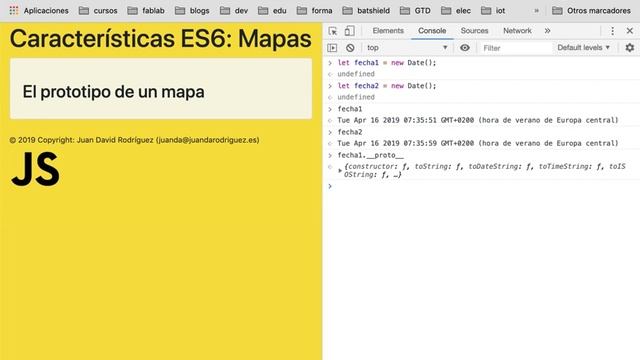Switch to the Console tab

pyautogui.click(x=432, y=31)
